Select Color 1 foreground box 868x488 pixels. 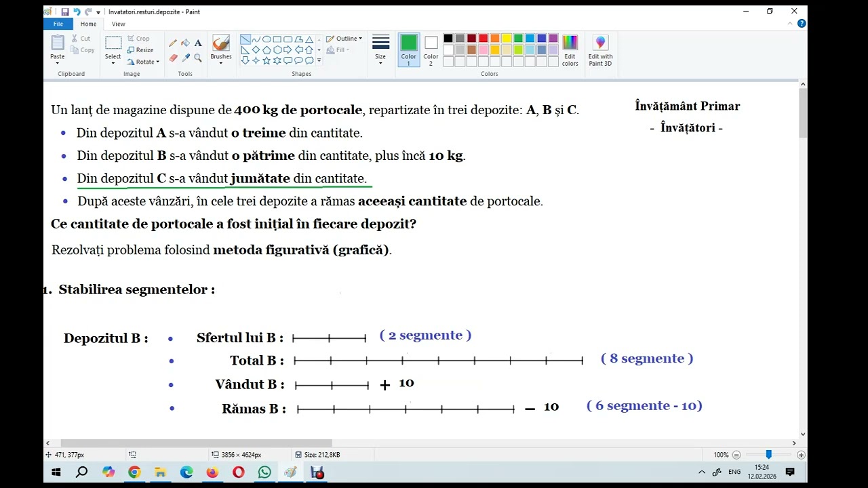(x=408, y=50)
